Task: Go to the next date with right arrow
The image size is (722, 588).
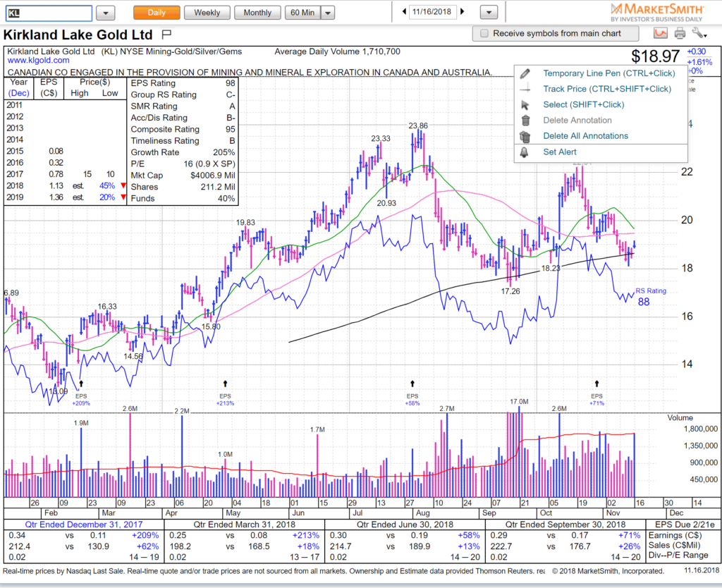Action: (x=463, y=11)
